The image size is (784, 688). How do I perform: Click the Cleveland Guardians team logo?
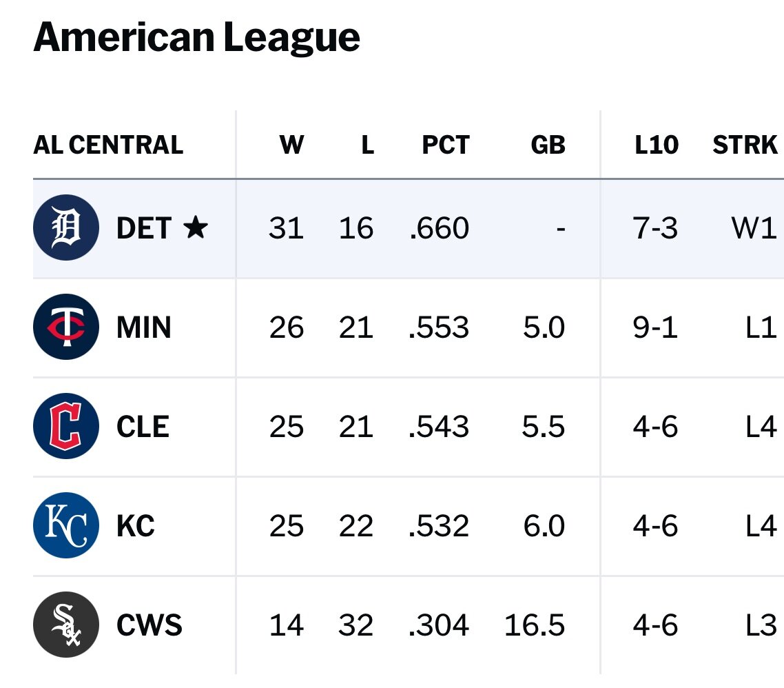67,427
